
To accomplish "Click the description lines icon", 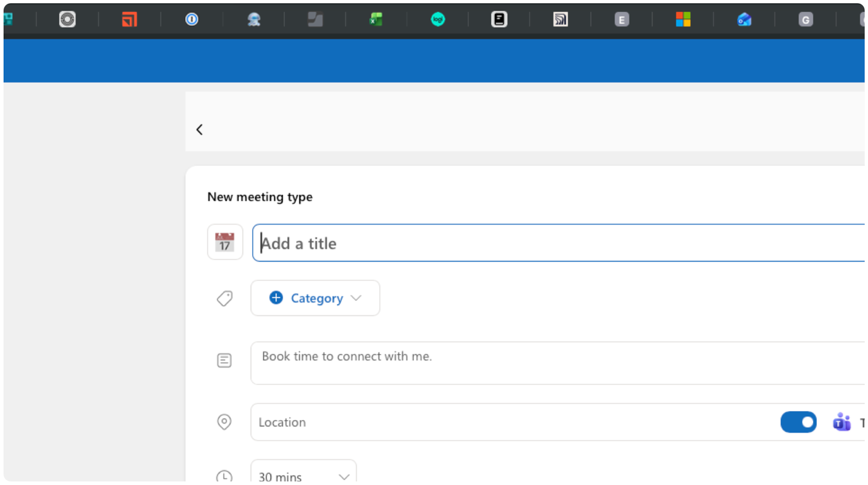I will [224, 360].
